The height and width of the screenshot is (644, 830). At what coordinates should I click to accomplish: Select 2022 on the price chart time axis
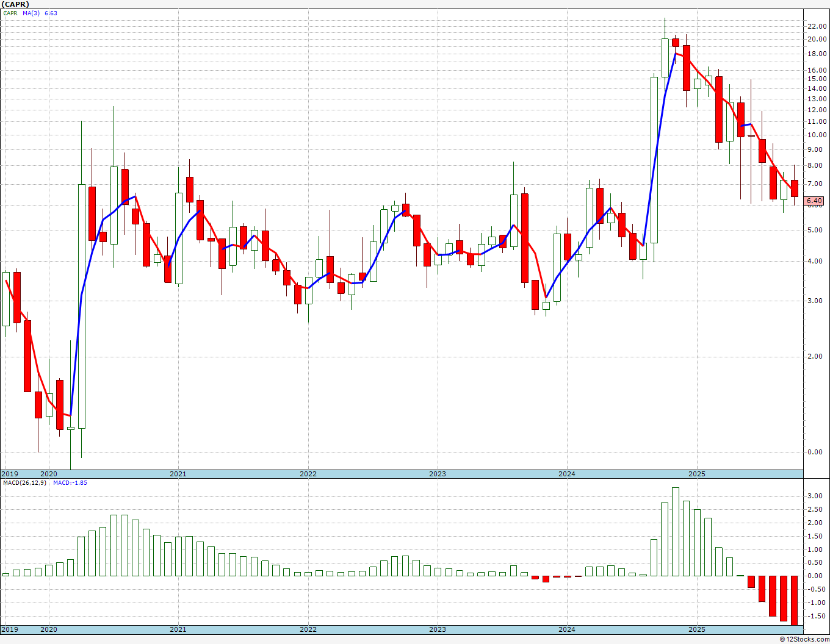[308, 474]
